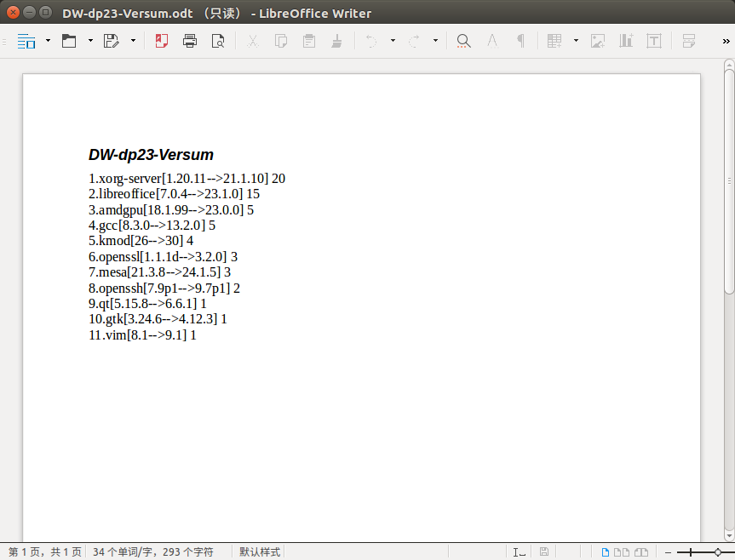Click the openssl version line
Viewport: 735px width, 560px height.
[164, 256]
